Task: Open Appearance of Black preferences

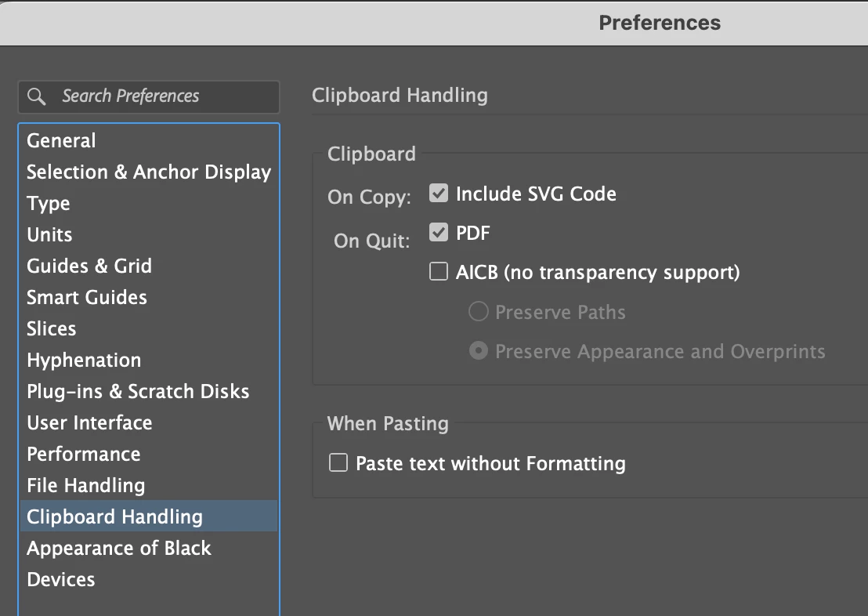Action: (119, 549)
